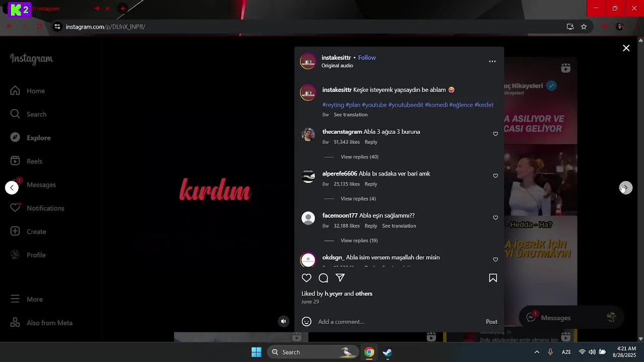Open the Windows Start menu
The image size is (644, 362).
(x=256, y=352)
